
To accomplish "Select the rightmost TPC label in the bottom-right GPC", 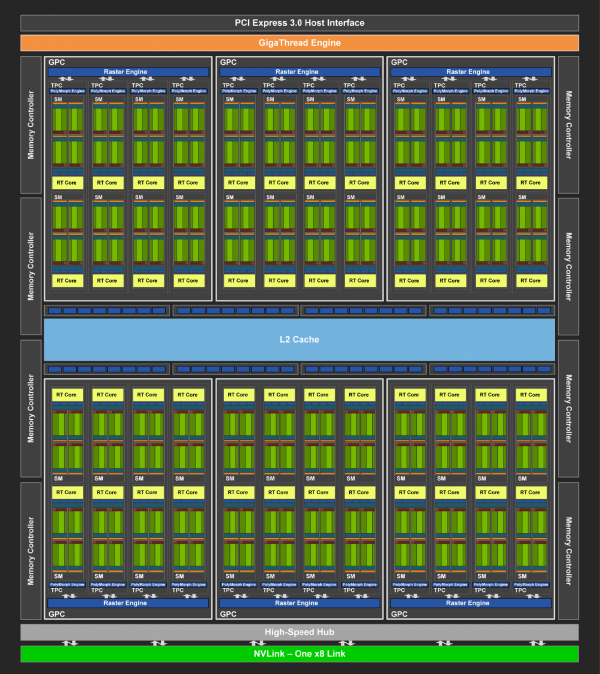I will [x=520, y=590].
